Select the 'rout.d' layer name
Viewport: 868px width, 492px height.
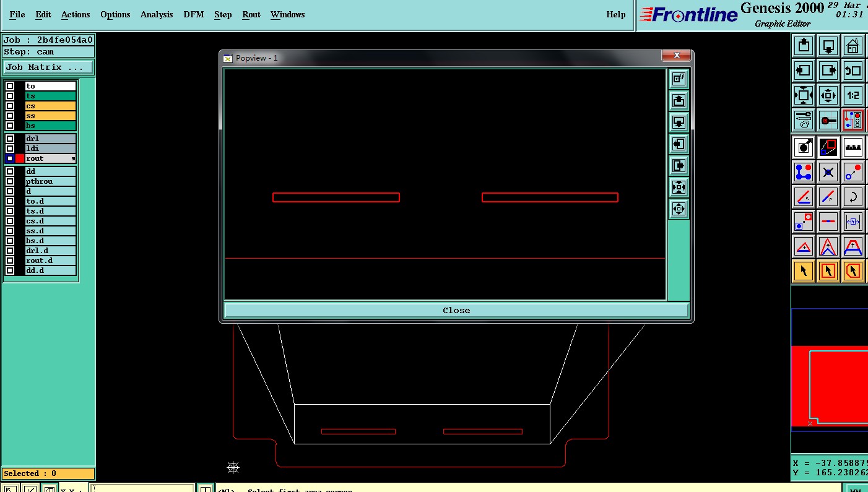[x=51, y=261]
